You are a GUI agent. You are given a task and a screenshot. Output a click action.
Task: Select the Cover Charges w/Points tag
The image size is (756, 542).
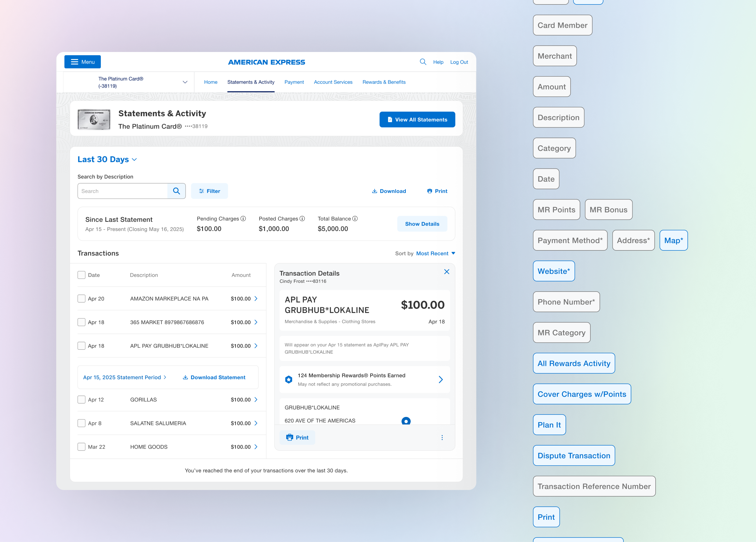click(x=582, y=394)
